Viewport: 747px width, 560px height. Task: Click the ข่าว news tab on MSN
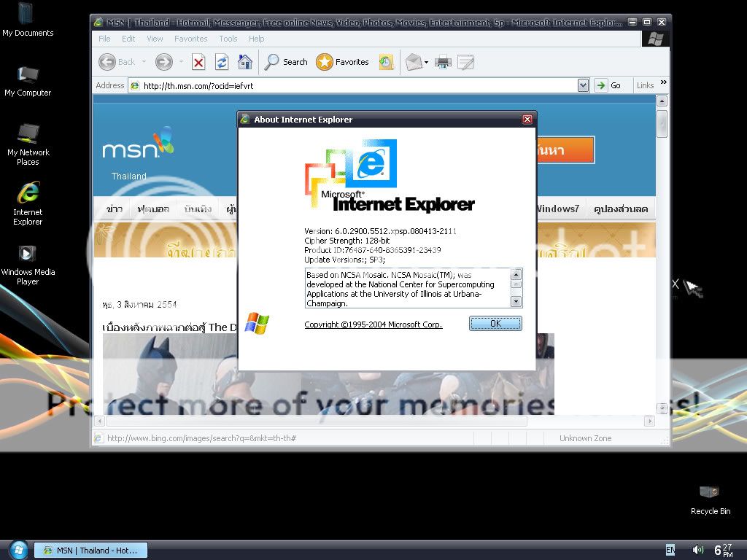coord(115,209)
